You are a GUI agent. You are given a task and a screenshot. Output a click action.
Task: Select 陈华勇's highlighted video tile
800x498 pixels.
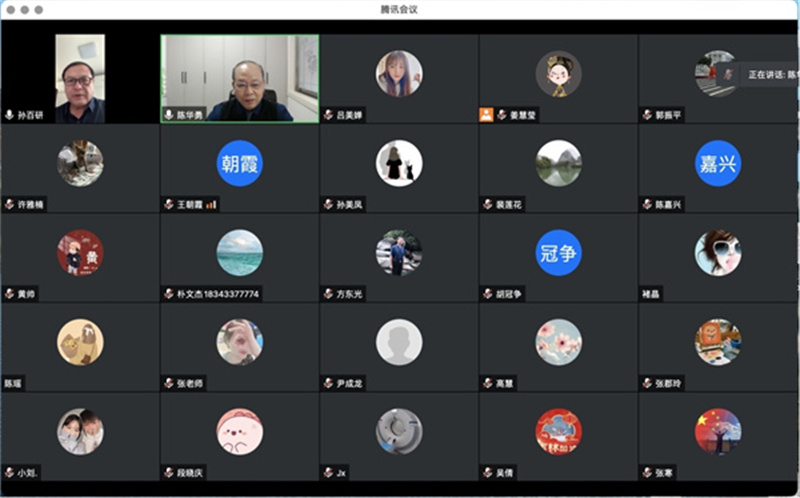point(240,78)
